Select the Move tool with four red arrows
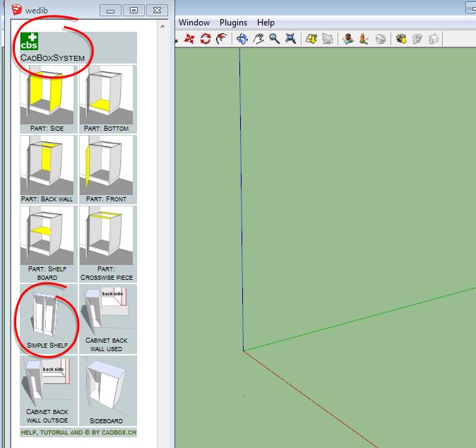The image size is (476, 448). (189, 39)
